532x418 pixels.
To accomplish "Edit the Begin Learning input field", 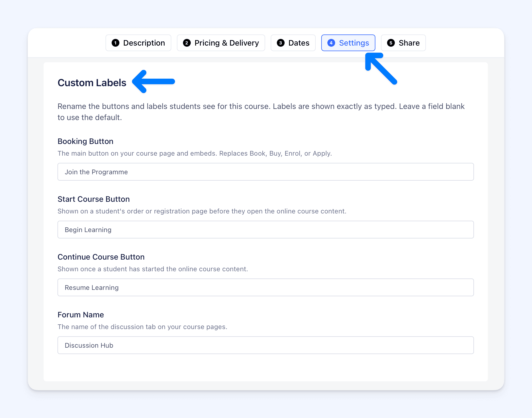I will click(265, 230).
